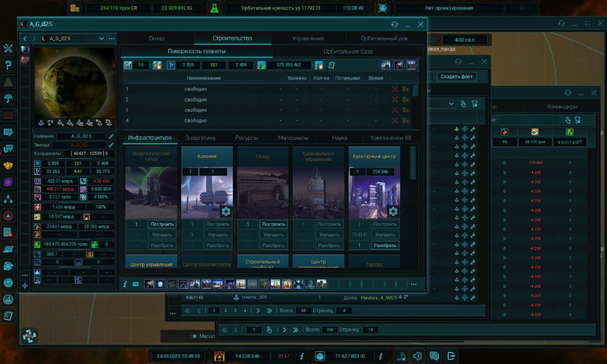Open Культурный центр card gear settings icon
The image size is (607, 364).
(393, 211)
